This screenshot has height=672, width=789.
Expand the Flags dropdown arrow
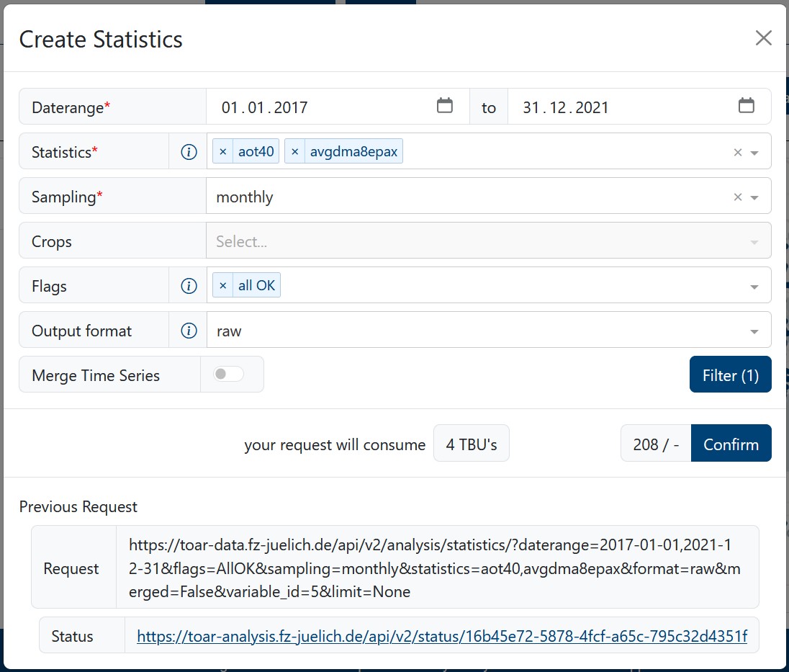click(754, 287)
